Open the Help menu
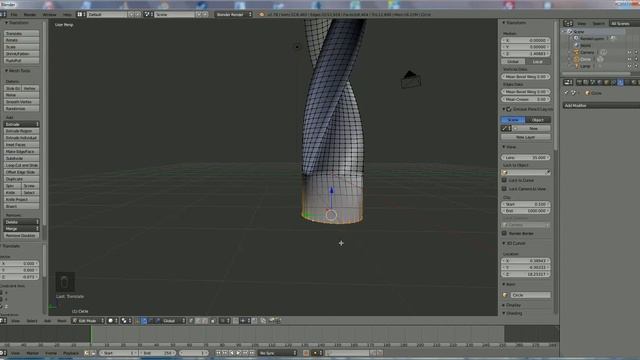The image size is (640, 360). click(x=67, y=14)
